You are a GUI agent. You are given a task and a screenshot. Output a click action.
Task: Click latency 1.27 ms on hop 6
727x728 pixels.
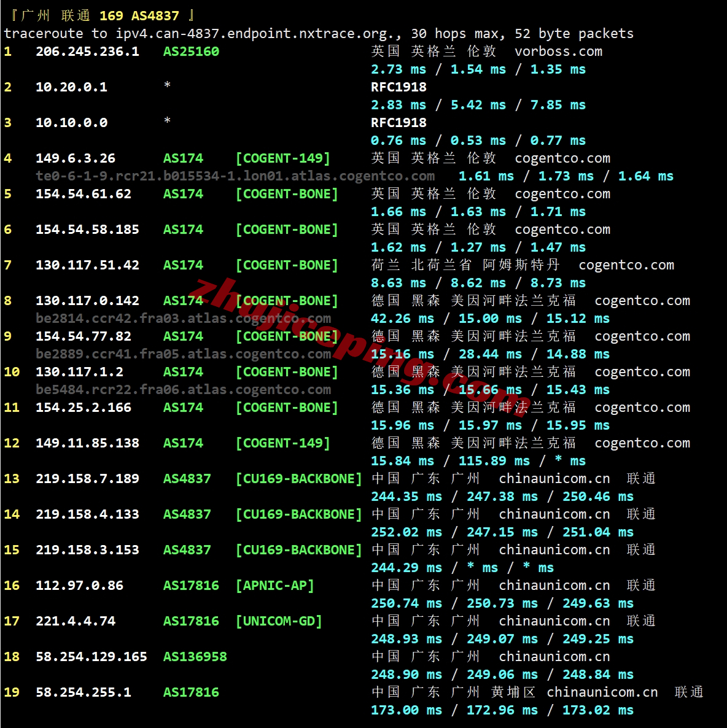[x=478, y=247]
